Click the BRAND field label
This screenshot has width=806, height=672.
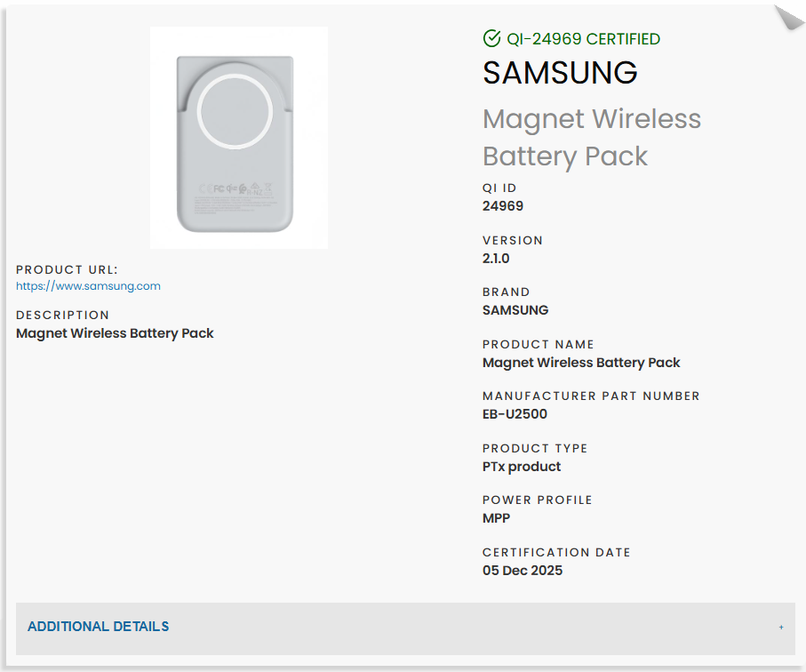(x=506, y=292)
